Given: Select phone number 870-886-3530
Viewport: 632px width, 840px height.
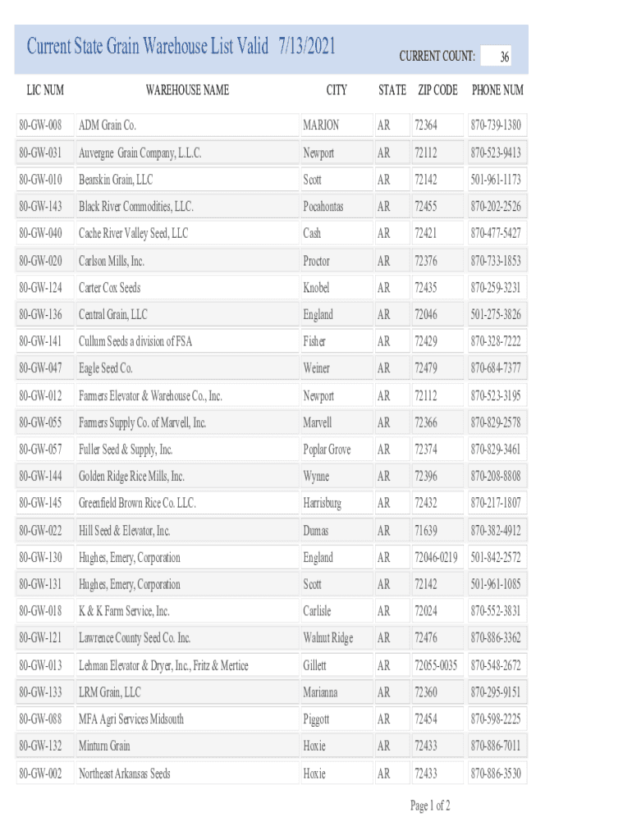Looking at the screenshot, I should pyautogui.click(x=496, y=774).
